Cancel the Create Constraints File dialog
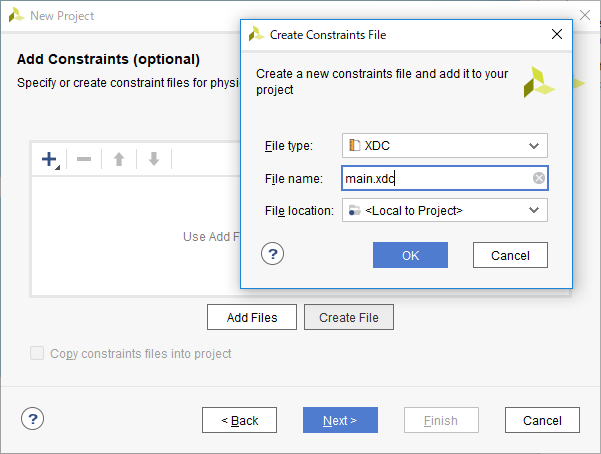The image size is (601, 454). pos(510,255)
